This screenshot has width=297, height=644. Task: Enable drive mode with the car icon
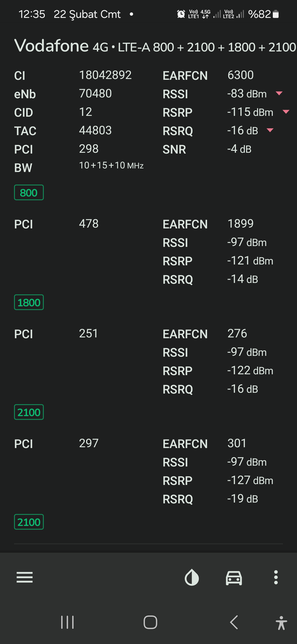234,577
